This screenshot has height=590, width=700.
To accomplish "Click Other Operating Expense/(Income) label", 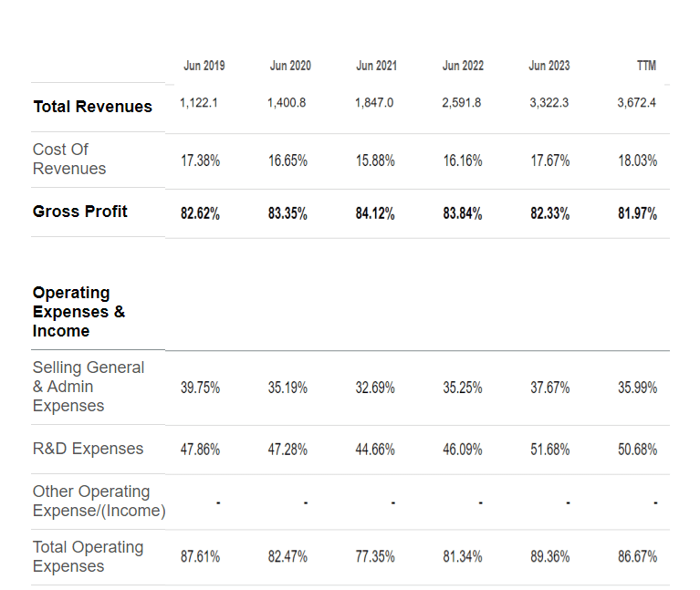I will pos(99,501).
